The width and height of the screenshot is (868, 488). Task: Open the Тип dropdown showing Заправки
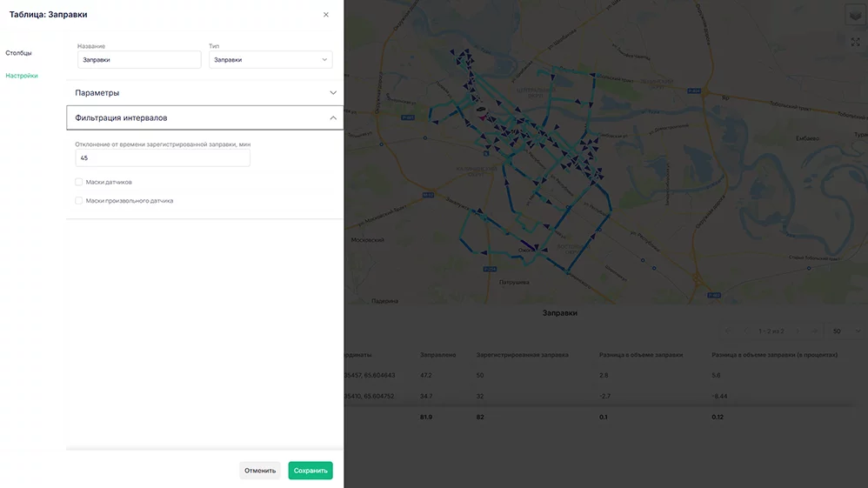[270, 60]
